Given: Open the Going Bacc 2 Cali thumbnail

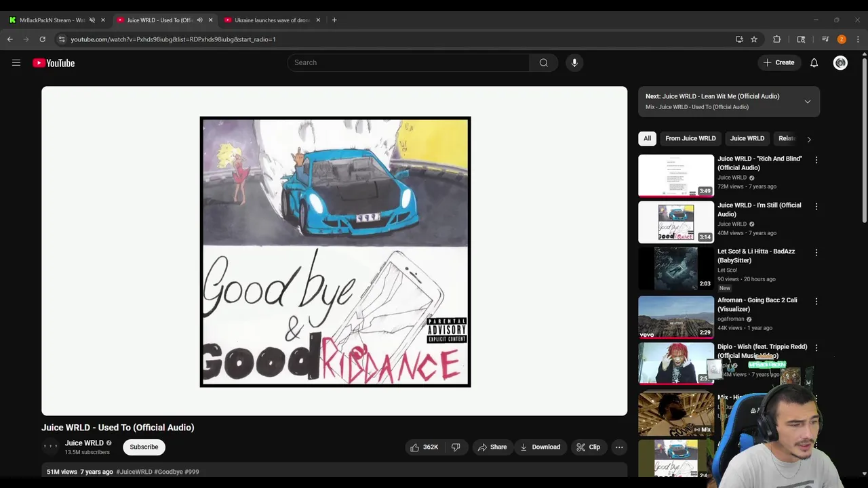Looking at the screenshot, I should tap(676, 317).
